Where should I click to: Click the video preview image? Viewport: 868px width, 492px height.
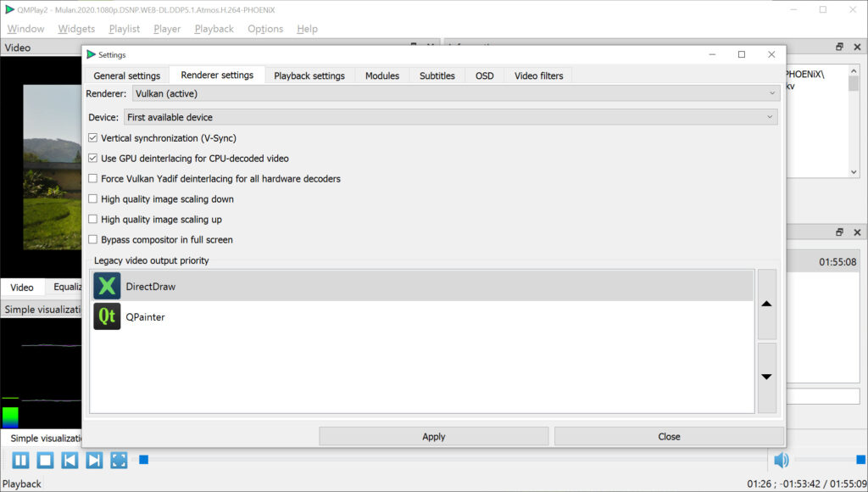coord(52,167)
